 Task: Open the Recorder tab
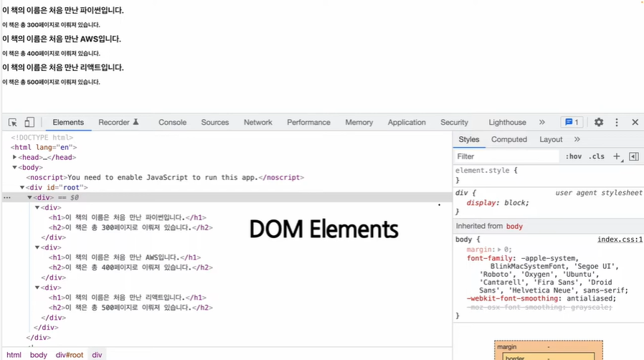[119, 123]
